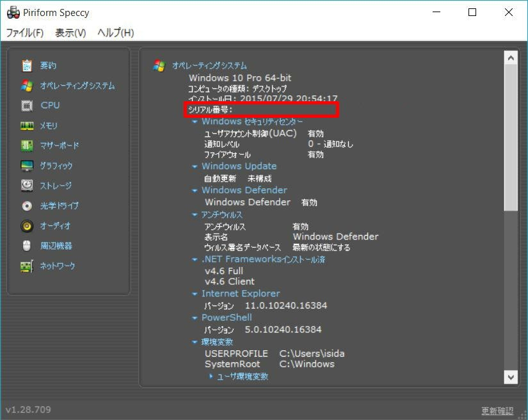Collapse the Windows Update section arrow
Image resolution: width=528 pixels, height=420 pixels.
click(x=195, y=166)
